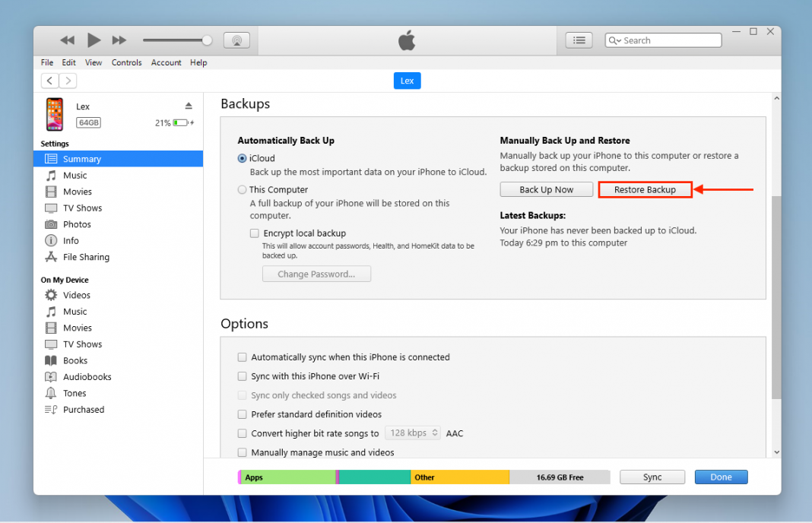
Task: Enable Encrypt local backup
Action: tap(254, 233)
